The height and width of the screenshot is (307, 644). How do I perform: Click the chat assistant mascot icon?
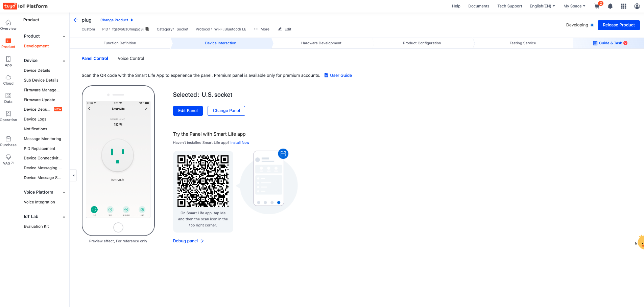tap(640, 242)
